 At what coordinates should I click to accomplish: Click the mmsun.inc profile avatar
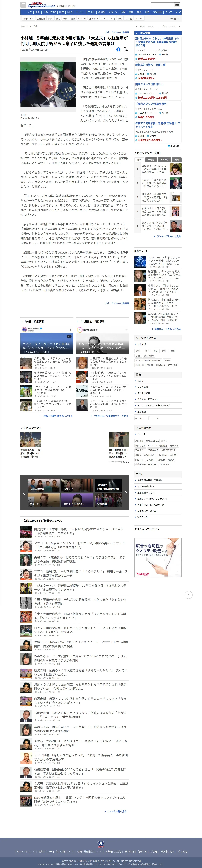[80, 330]
